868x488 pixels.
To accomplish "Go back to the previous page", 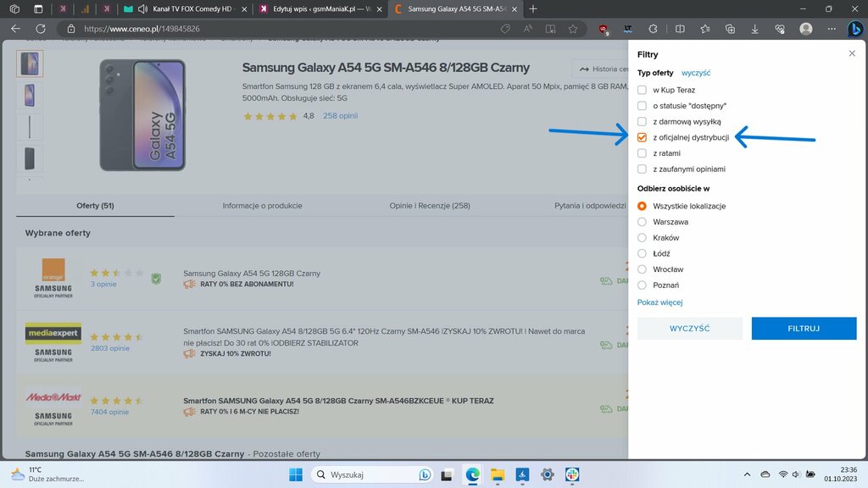I will pyautogui.click(x=15, y=29).
